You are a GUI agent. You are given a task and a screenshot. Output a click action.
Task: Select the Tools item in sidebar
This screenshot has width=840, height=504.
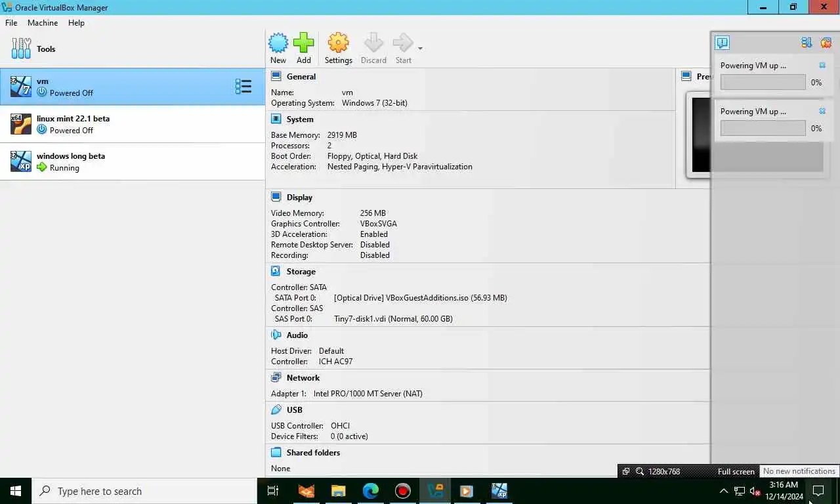(x=133, y=49)
